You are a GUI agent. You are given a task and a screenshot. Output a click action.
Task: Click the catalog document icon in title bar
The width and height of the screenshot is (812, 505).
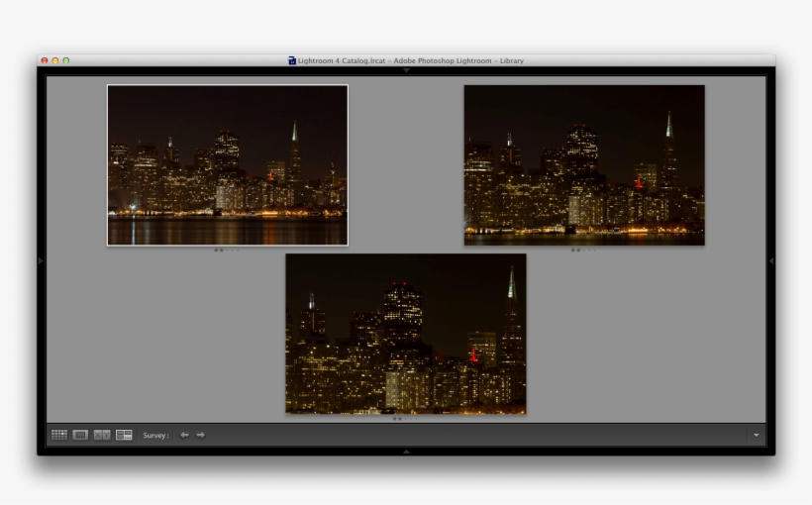click(291, 60)
